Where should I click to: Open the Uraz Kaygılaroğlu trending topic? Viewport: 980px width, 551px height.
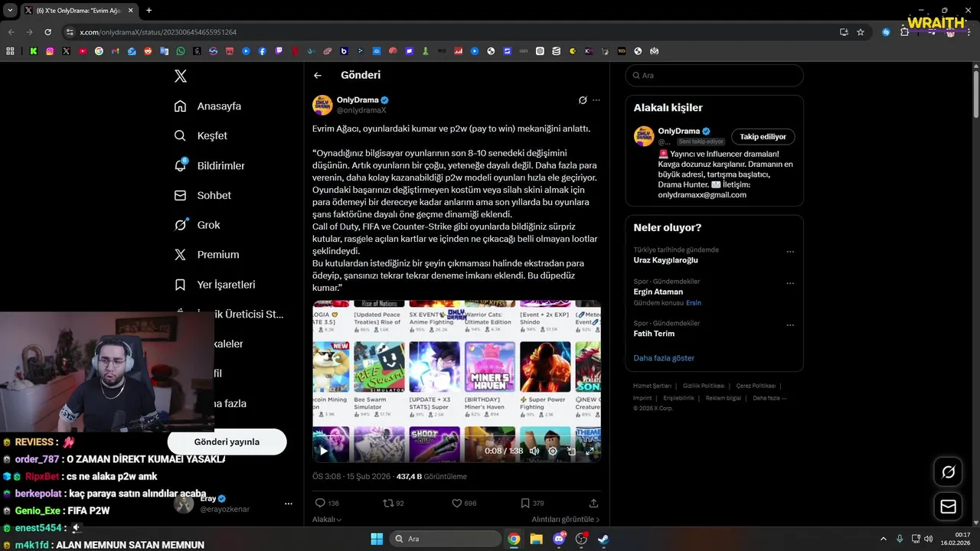click(665, 260)
